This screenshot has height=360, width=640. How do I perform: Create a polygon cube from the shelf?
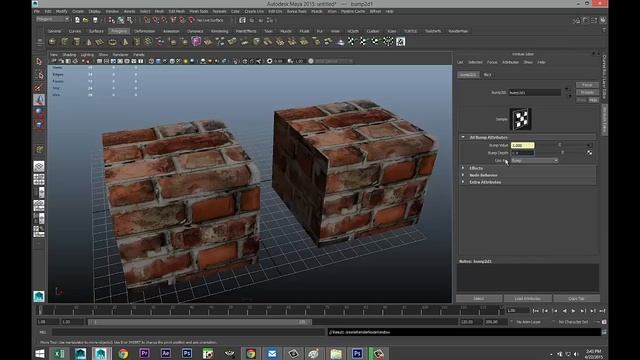tap(64, 41)
